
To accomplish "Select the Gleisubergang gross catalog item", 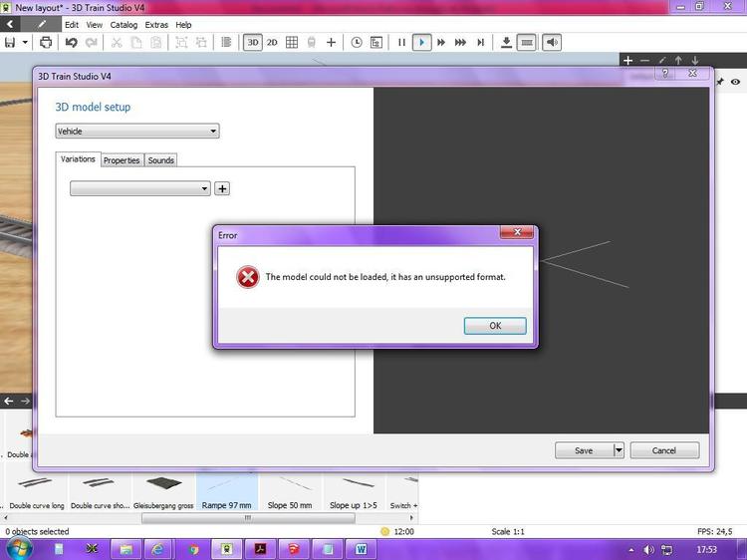I will click(x=163, y=493).
